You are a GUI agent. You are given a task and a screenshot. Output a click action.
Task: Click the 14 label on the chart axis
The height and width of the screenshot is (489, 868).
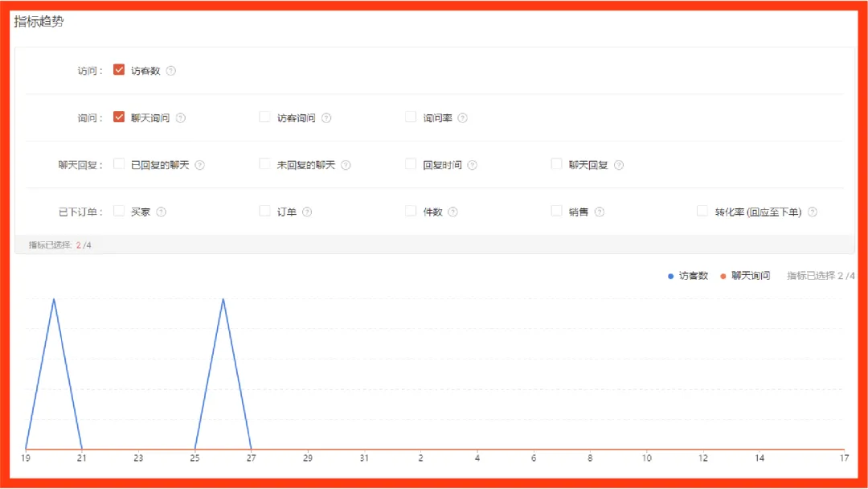point(759,458)
